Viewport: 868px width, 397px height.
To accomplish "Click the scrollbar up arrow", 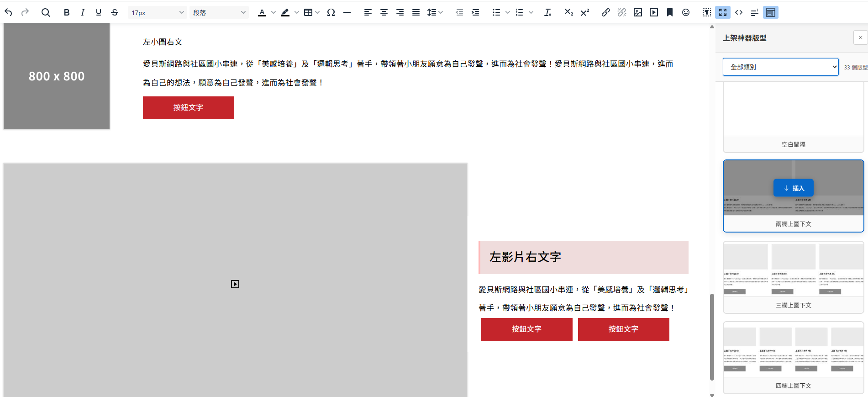I will click(712, 27).
